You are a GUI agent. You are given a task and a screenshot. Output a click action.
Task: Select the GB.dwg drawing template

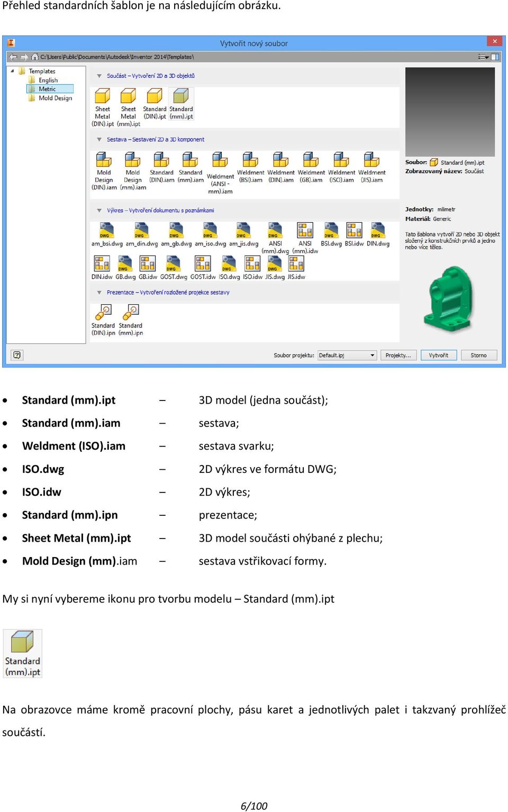125,268
